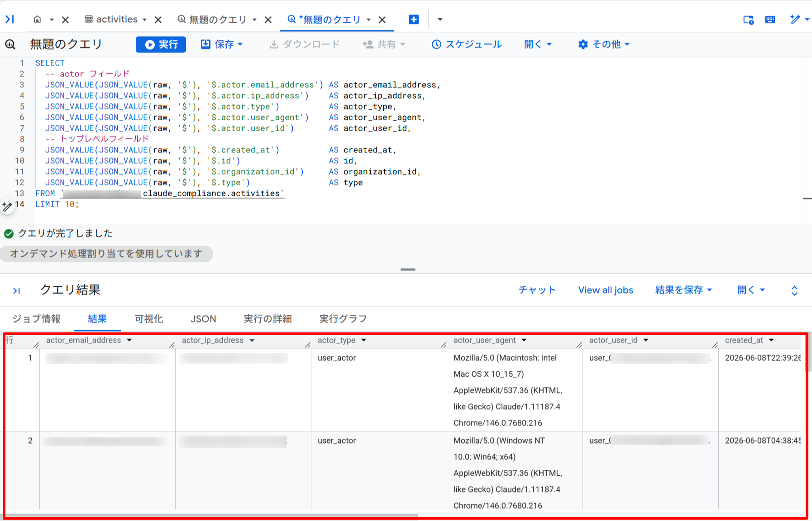Click the Gemini pen sparkle icon top right
Screen dimensions: 812x521
pyautogui.click(x=795, y=19)
